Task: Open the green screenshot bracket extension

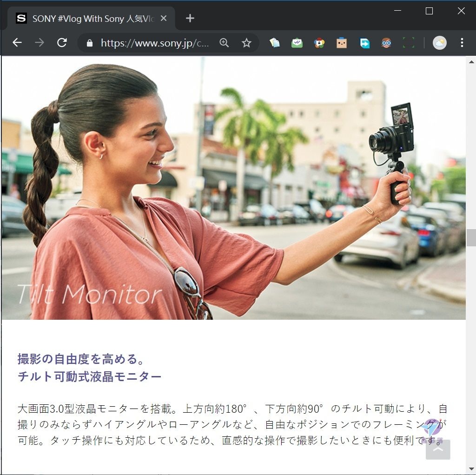Action: [x=409, y=43]
